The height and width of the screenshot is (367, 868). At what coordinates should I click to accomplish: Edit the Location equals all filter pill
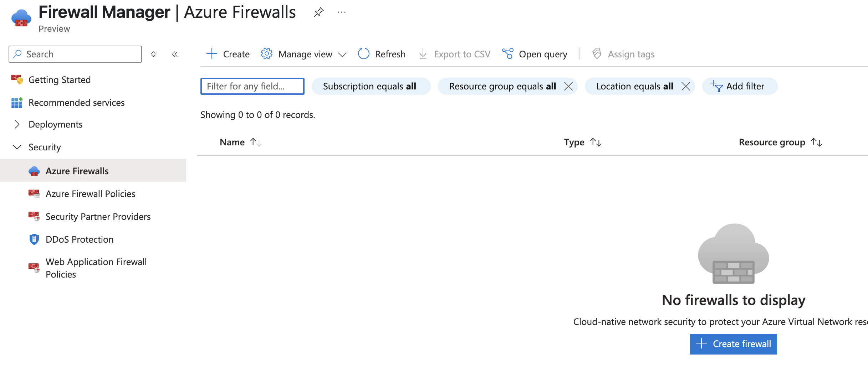[634, 86]
